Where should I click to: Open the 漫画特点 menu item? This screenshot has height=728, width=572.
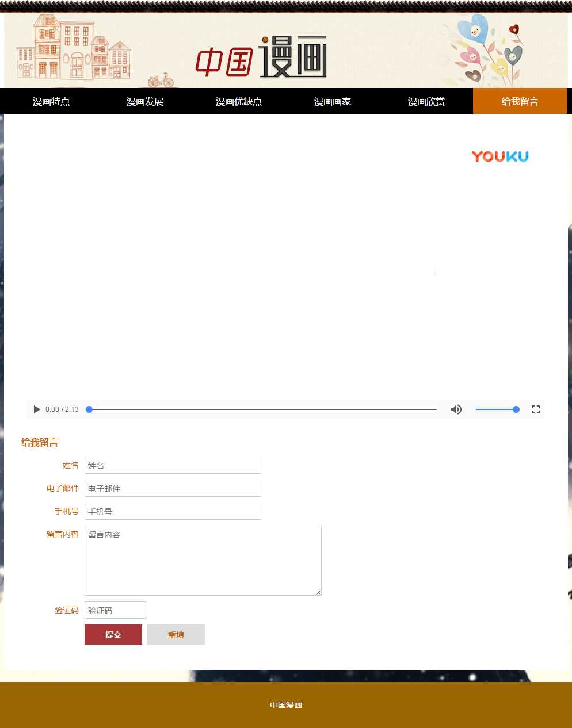[51, 102]
